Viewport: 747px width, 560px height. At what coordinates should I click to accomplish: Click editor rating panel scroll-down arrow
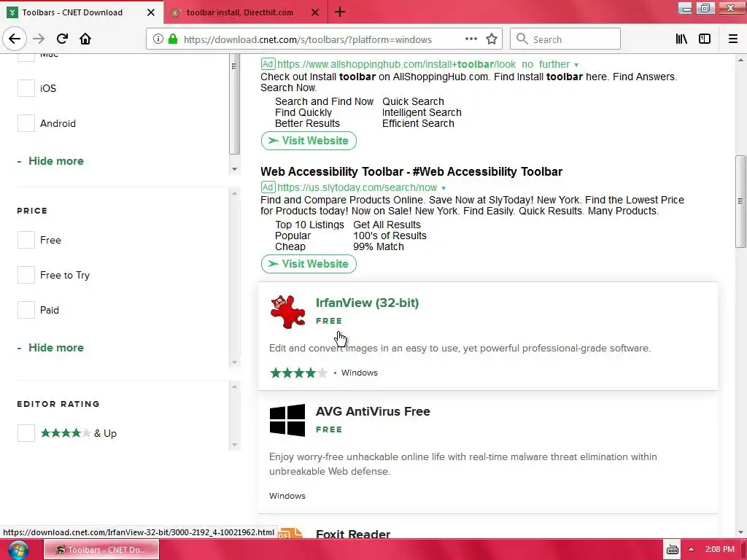(234, 445)
